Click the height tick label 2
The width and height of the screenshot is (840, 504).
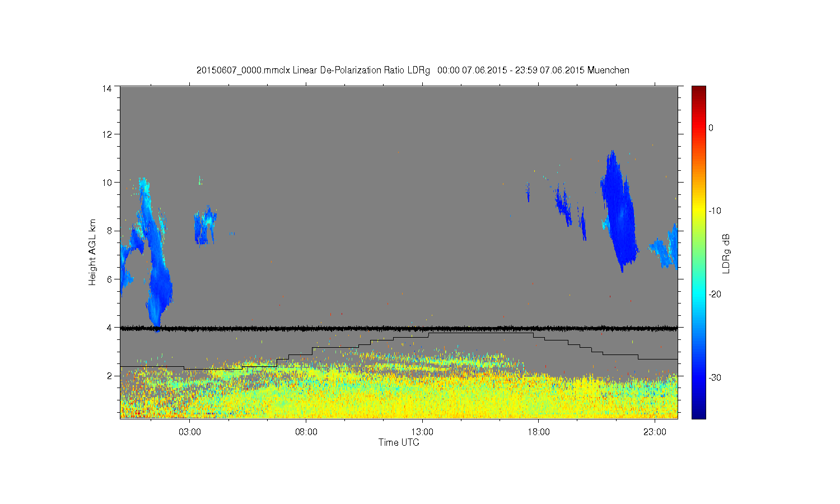tap(109, 376)
